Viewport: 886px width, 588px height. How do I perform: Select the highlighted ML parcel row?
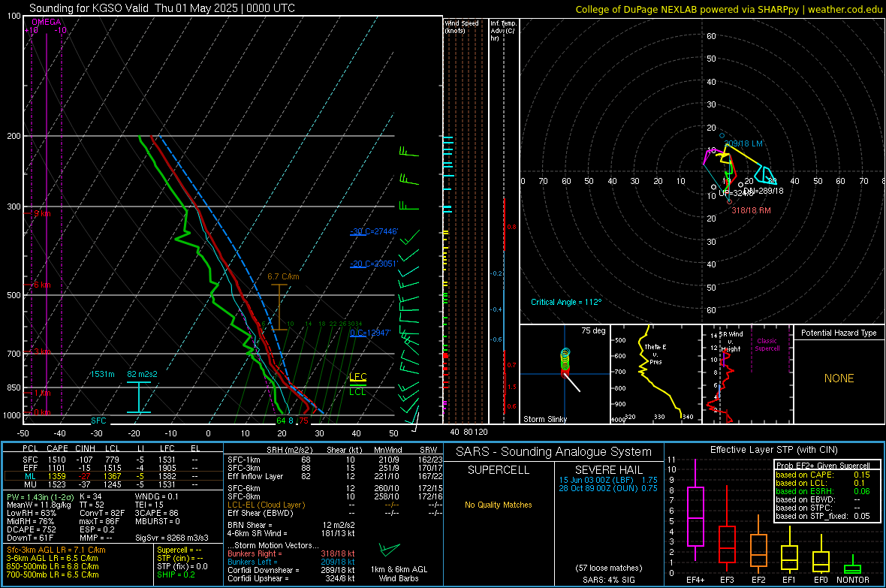[x=113, y=476]
